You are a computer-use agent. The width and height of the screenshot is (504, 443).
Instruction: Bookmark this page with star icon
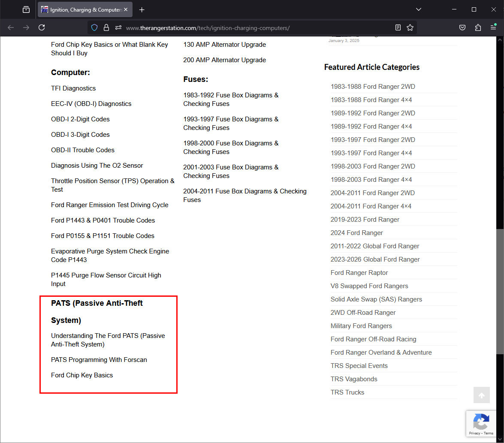pos(410,27)
